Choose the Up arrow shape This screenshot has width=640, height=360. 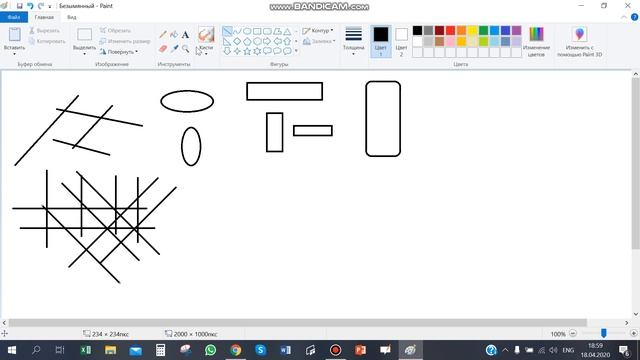click(287, 41)
